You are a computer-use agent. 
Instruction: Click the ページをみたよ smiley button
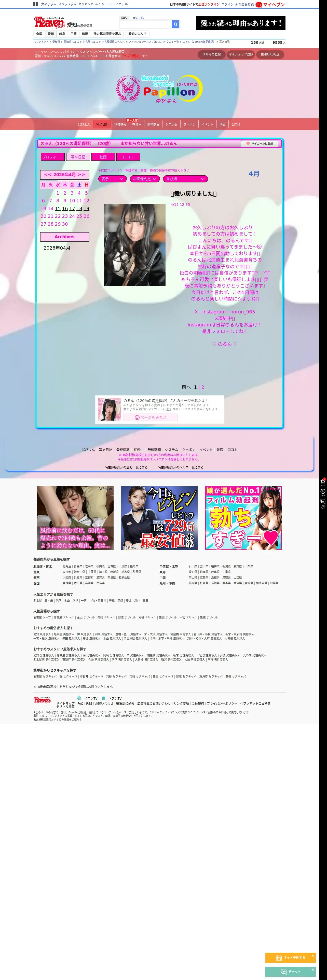(x=150, y=417)
